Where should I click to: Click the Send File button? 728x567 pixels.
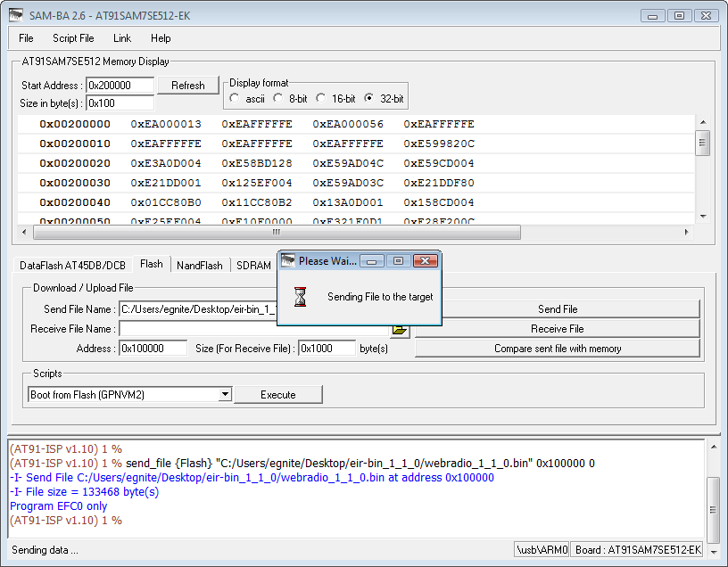click(x=558, y=309)
